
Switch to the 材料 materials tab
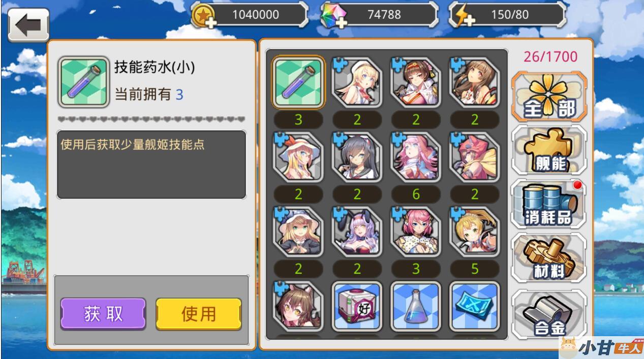pos(549,258)
